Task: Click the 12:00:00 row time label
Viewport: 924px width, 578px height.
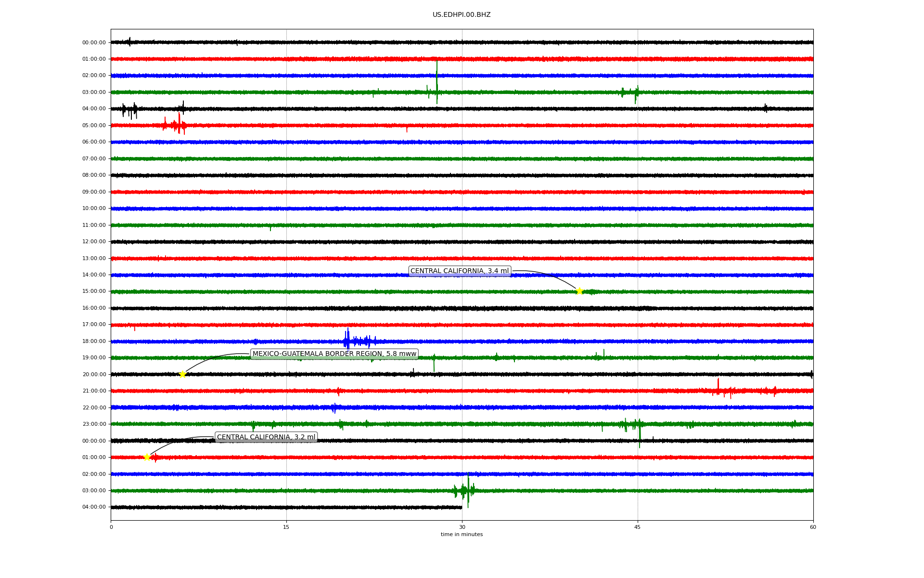Action: tap(94, 242)
